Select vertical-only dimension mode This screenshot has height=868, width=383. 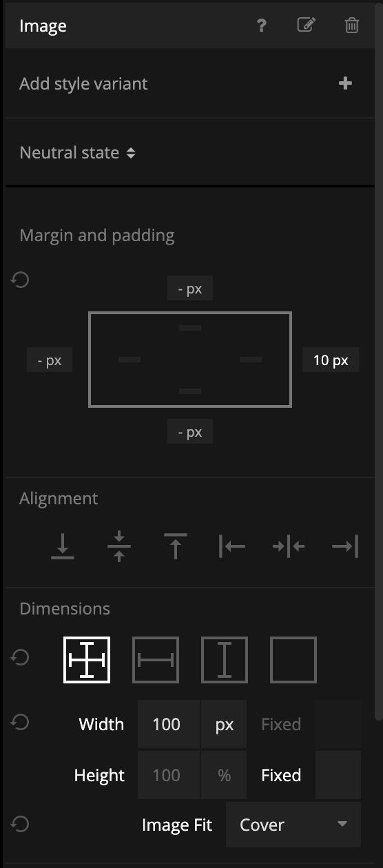(225, 659)
